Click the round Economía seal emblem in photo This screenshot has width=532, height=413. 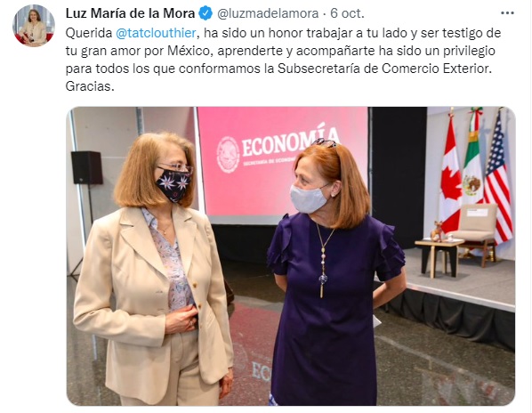click(228, 155)
